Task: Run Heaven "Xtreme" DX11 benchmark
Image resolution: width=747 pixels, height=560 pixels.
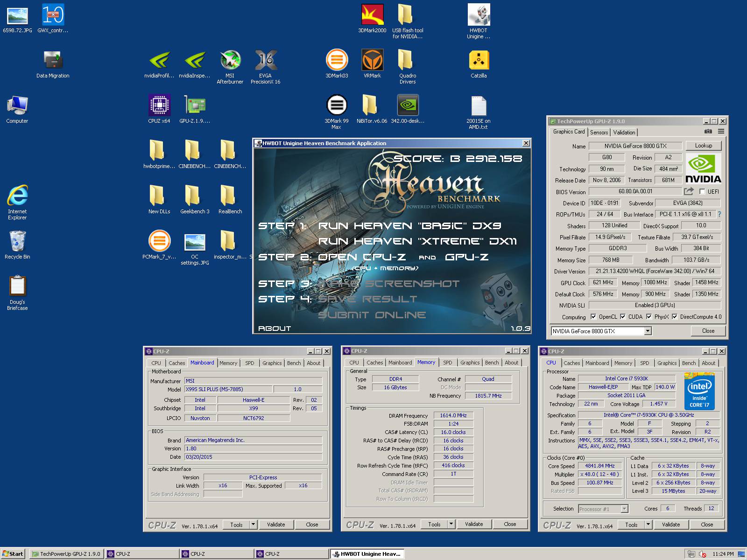Action: click(417, 241)
